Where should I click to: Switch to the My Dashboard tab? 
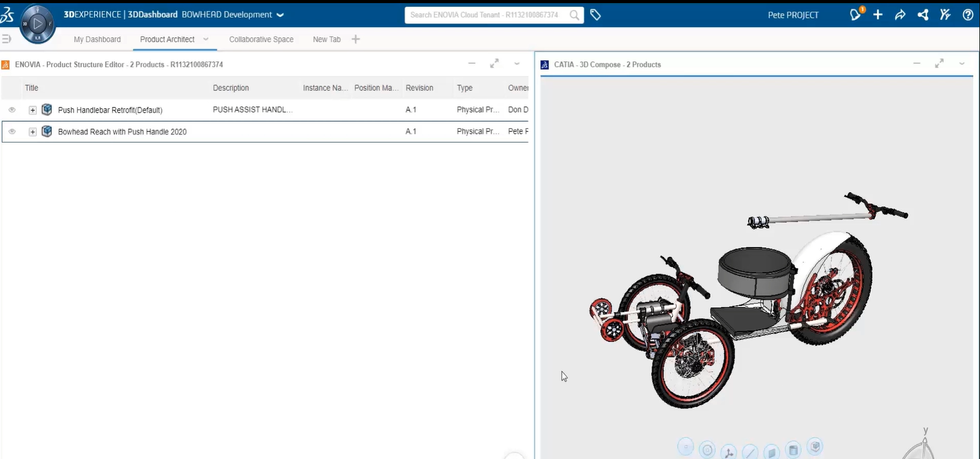[97, 39]
